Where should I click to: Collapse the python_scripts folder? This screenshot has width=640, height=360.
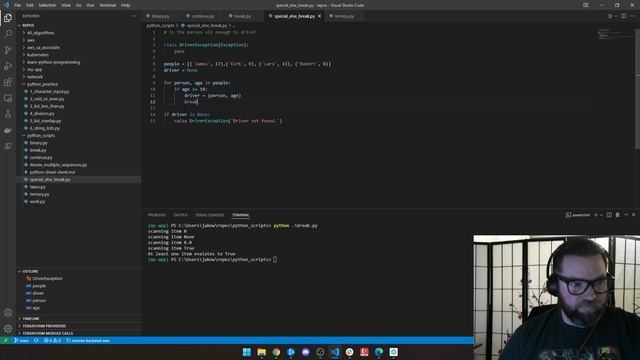click(41, 136)
